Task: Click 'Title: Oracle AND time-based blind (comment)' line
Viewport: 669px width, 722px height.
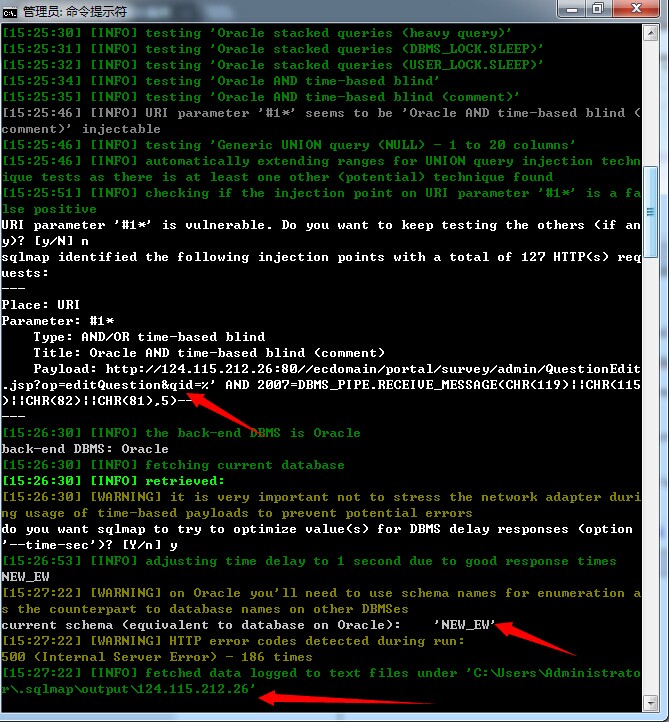Action: [209, 353]
